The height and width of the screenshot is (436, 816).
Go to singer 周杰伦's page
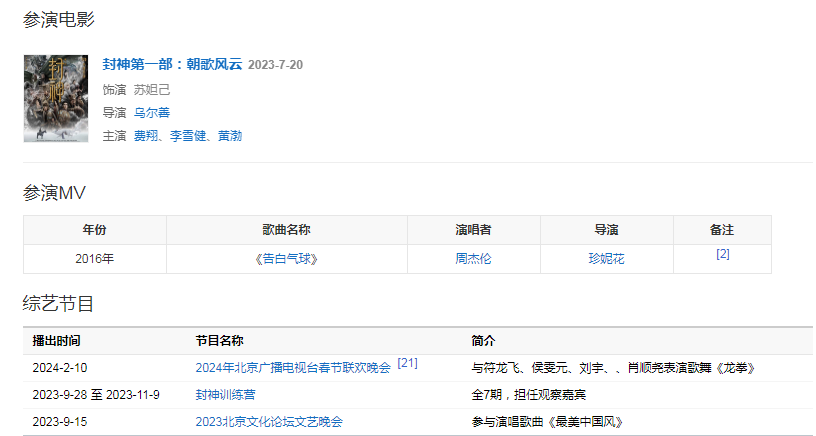[x=473, y=259]
